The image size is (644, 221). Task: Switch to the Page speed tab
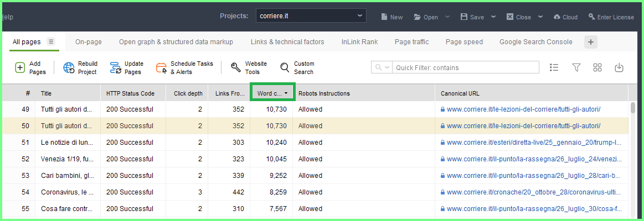click(x=464, y=42)
